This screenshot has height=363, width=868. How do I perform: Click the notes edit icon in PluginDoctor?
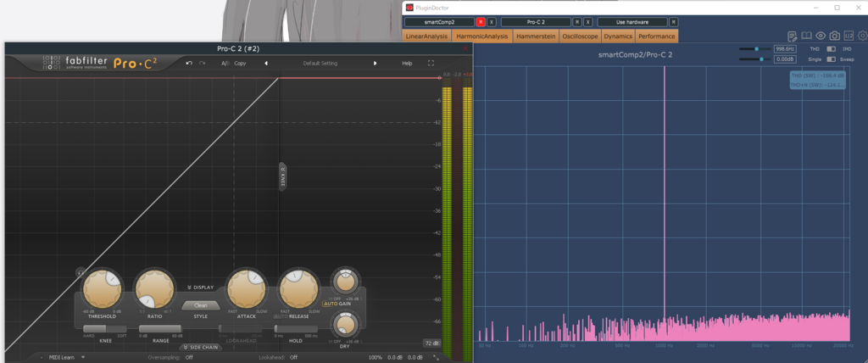[x=793, y=36]
